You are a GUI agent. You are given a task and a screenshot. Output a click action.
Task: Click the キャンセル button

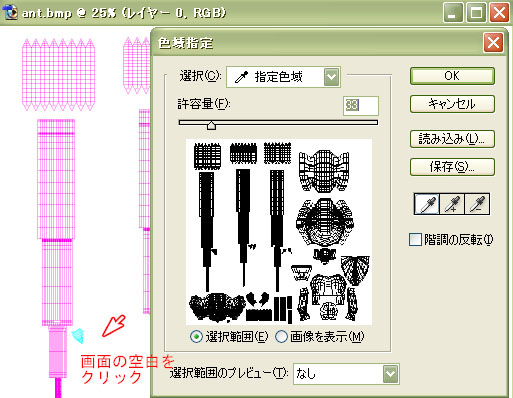tap(452, 104)
